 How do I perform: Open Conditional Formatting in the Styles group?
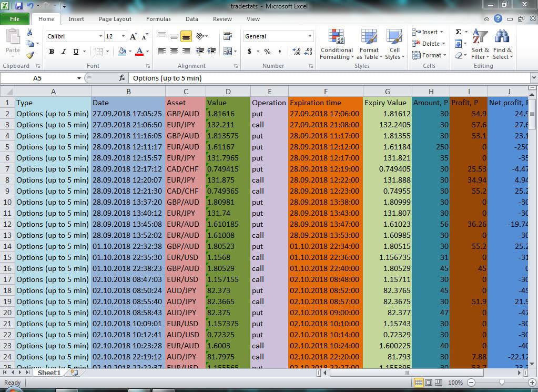coord(336,45)
